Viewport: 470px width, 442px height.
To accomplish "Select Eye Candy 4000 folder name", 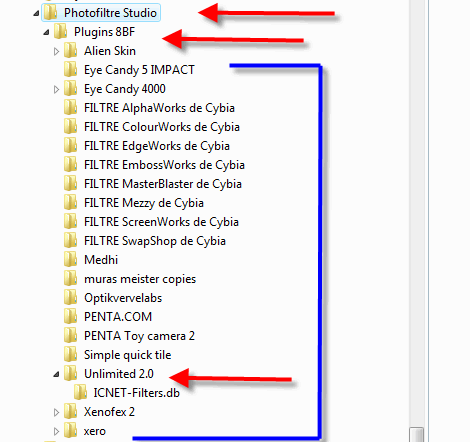I will 125,89.
